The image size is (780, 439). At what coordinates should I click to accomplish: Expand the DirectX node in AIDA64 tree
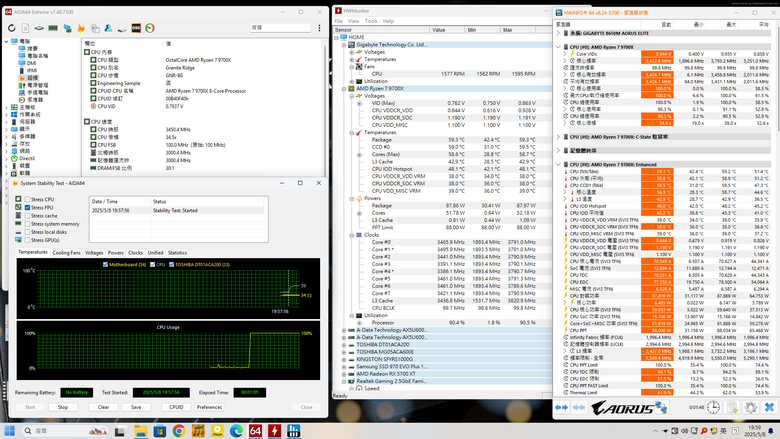6,159
